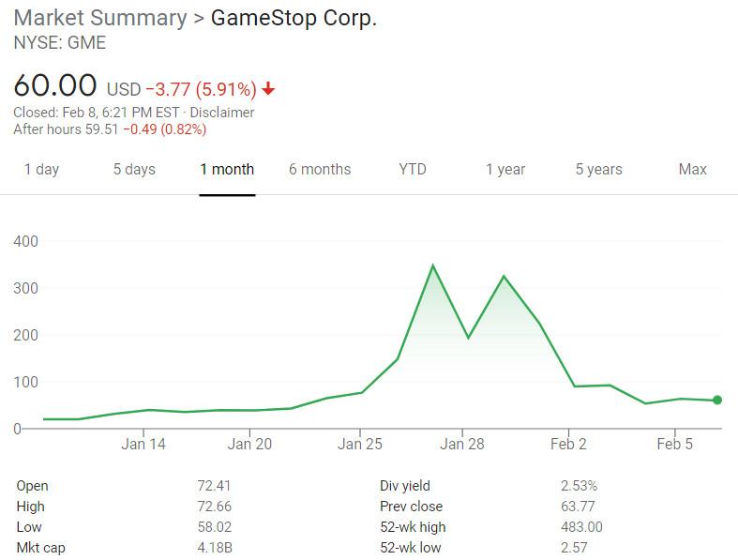Click the chart peak near Jan 27
This screenshot has height=560, width=738.
(432, 266)
